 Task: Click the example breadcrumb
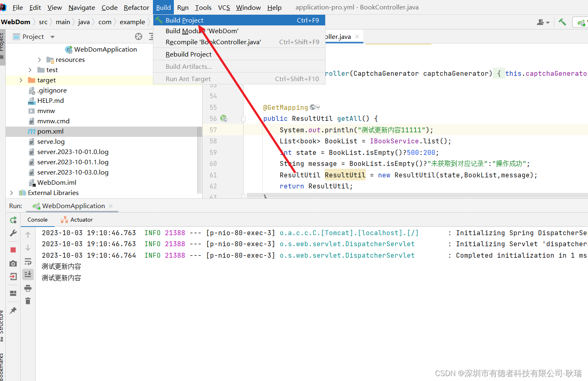coord(132,22)
